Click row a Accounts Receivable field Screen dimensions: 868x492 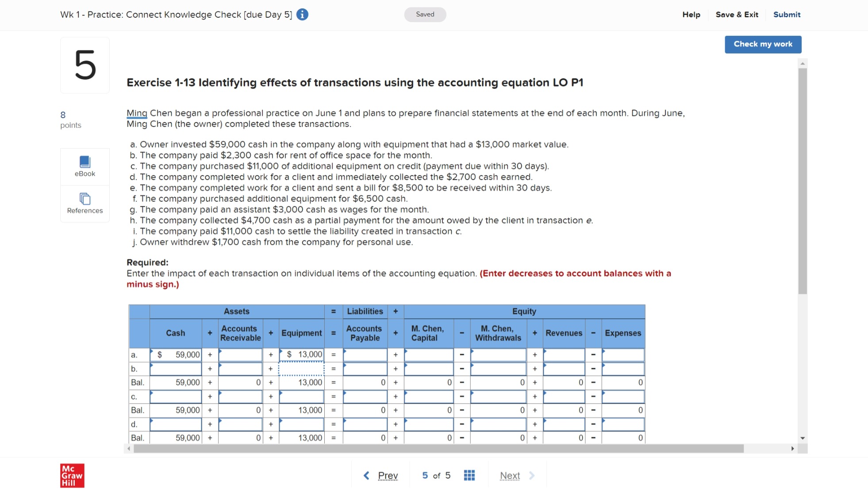[x=240, y=355]
